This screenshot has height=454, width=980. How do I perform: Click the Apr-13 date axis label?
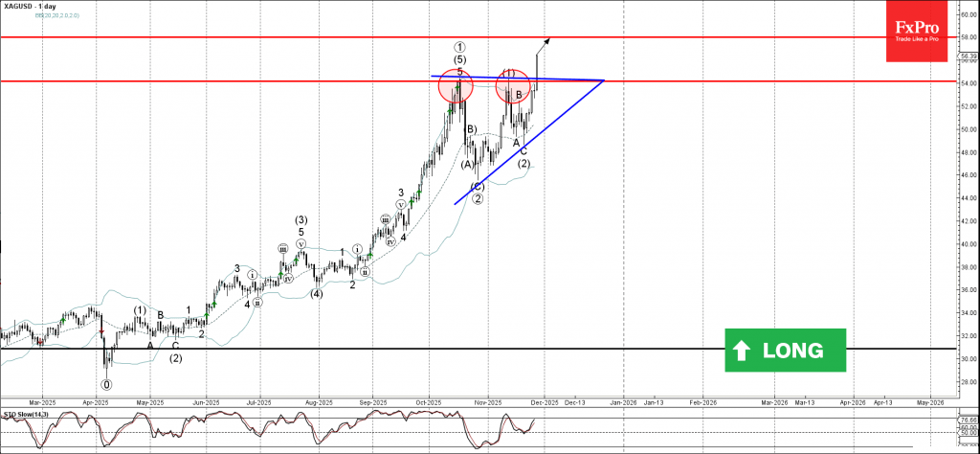coord(883,402)
